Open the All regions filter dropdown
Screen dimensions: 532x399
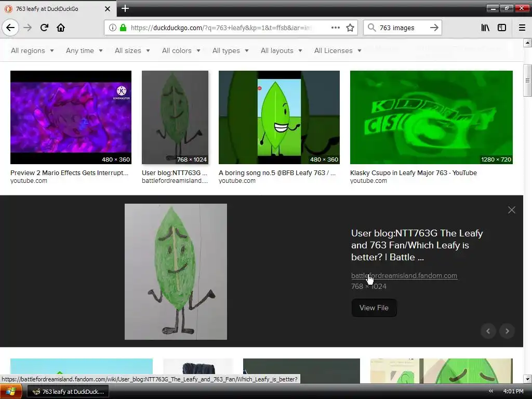(32, 50)
